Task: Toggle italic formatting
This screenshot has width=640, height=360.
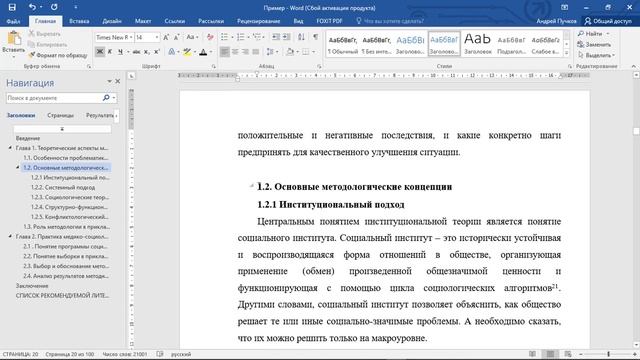Action: [110, 52]
